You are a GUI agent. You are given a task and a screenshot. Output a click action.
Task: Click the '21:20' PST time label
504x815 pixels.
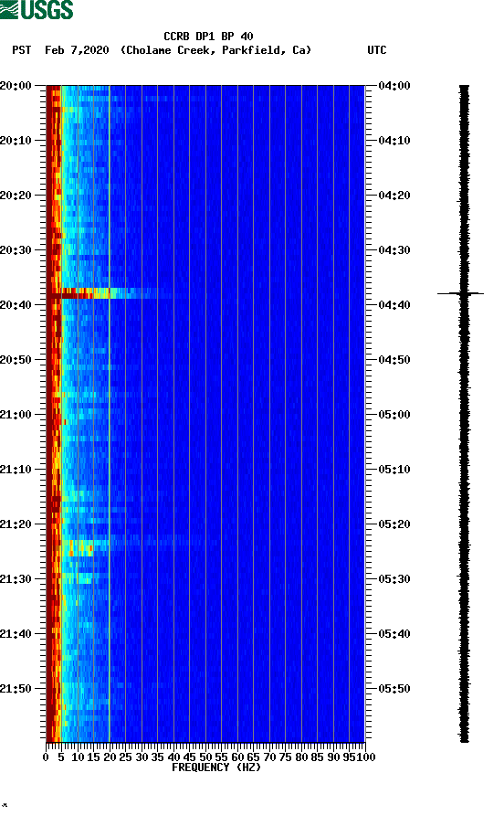coord(16,524)
